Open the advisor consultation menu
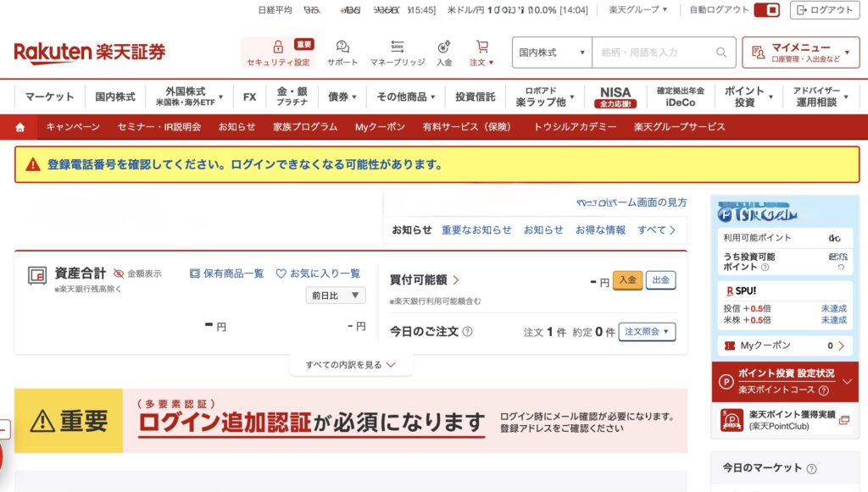This screenshot has width=868, height=492. [x=821, y=97]
